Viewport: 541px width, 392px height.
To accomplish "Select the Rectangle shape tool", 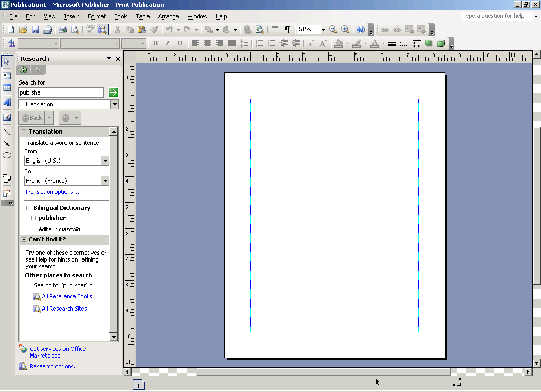I will point(6,167).
